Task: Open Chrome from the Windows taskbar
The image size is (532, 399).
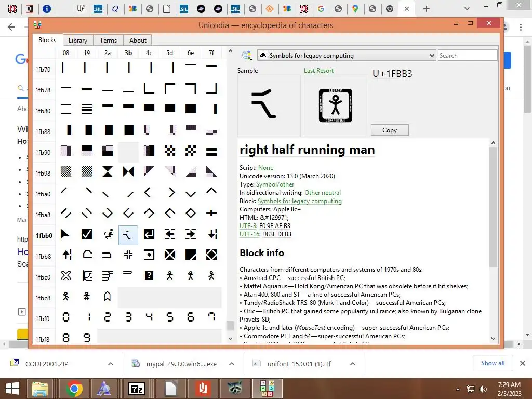Action: (x=74, y=389)
